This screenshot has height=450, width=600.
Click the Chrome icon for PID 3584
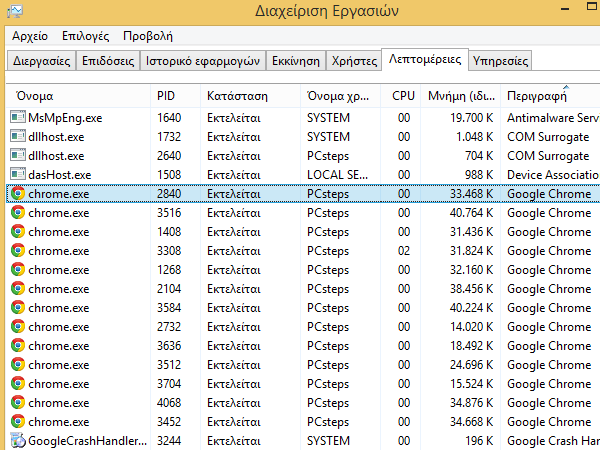pos(18,307)
